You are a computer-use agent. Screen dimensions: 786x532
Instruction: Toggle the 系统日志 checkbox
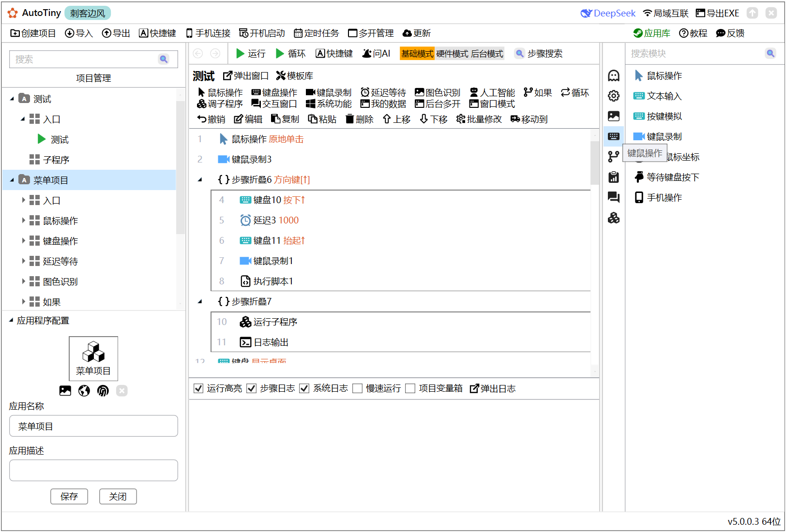click(304, 388)
